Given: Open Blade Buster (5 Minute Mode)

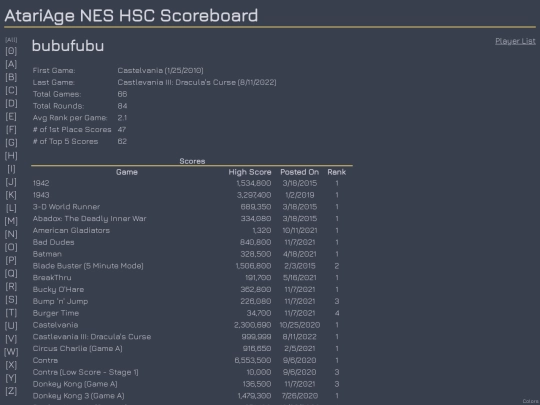Looking at the screenshot, I should [x=88, y=266].
